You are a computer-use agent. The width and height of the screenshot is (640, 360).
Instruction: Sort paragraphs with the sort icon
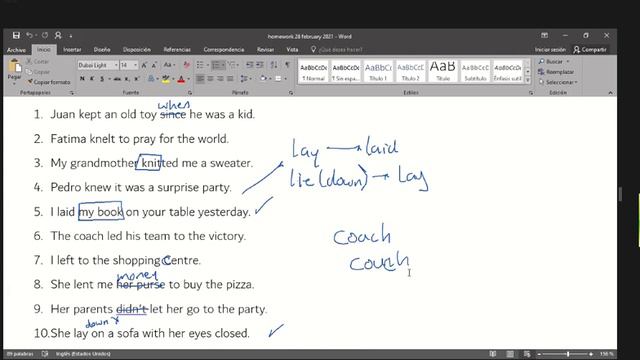274,65
